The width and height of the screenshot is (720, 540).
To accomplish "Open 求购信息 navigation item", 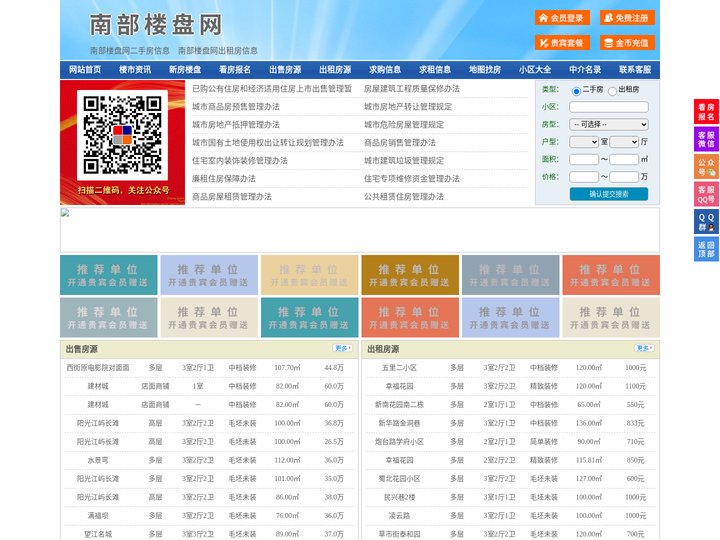I will (385, 70).
